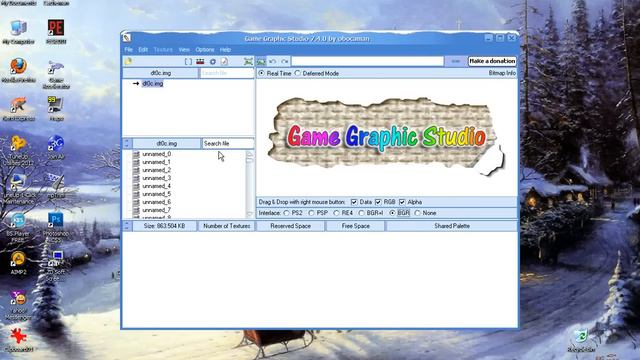Toggle the Data checkbox

[354, 202]
